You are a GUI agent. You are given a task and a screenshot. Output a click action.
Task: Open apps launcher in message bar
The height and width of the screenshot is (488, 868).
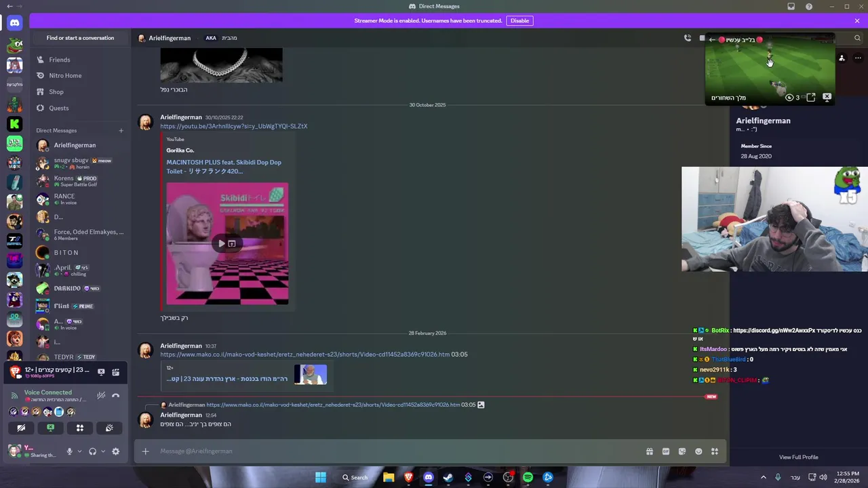715,451
